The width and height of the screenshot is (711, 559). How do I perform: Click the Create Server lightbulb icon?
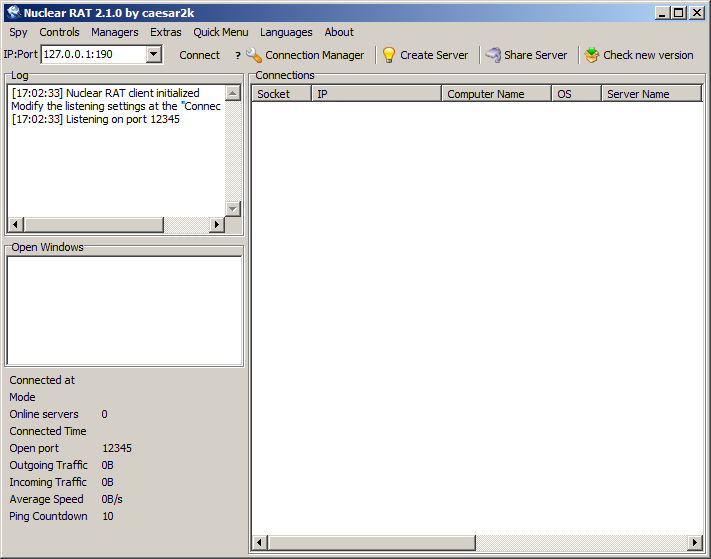click(389, 55)
